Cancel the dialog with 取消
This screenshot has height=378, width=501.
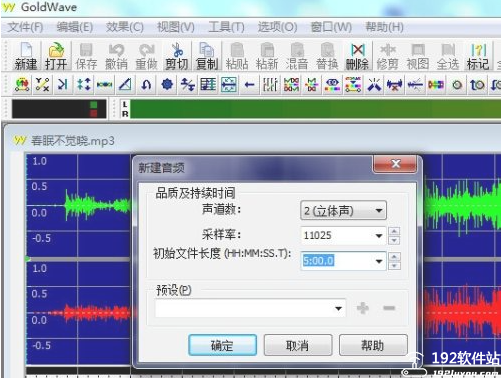pyautogui.click(x=298, y=345)
